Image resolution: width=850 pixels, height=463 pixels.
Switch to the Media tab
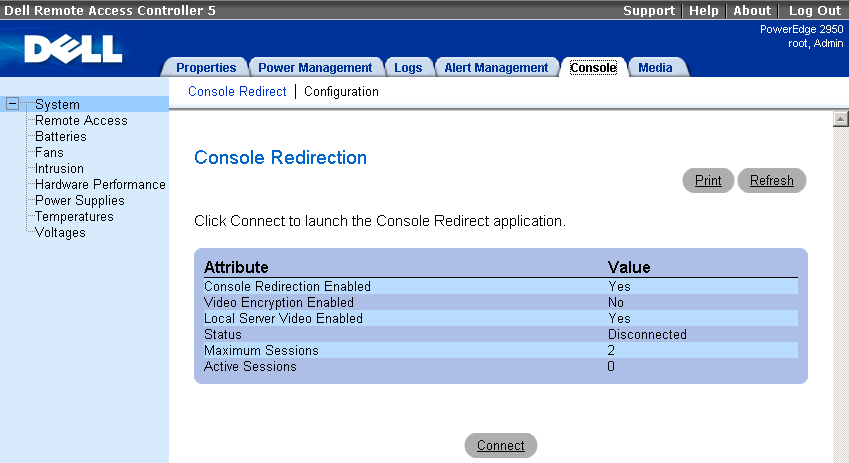pos(655,67)
